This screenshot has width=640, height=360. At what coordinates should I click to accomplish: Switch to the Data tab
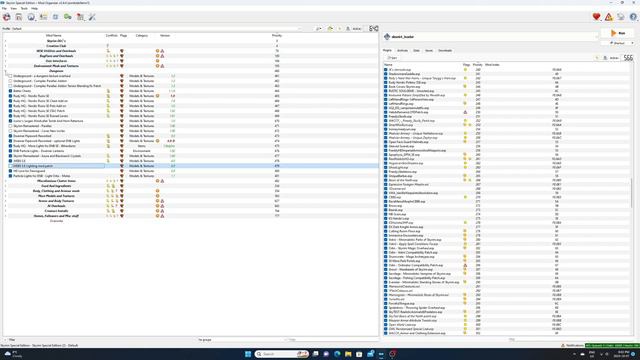pos(416,51)
